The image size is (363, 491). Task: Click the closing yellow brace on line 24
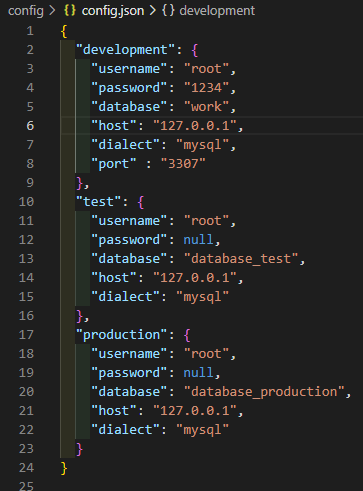[64, 469]
